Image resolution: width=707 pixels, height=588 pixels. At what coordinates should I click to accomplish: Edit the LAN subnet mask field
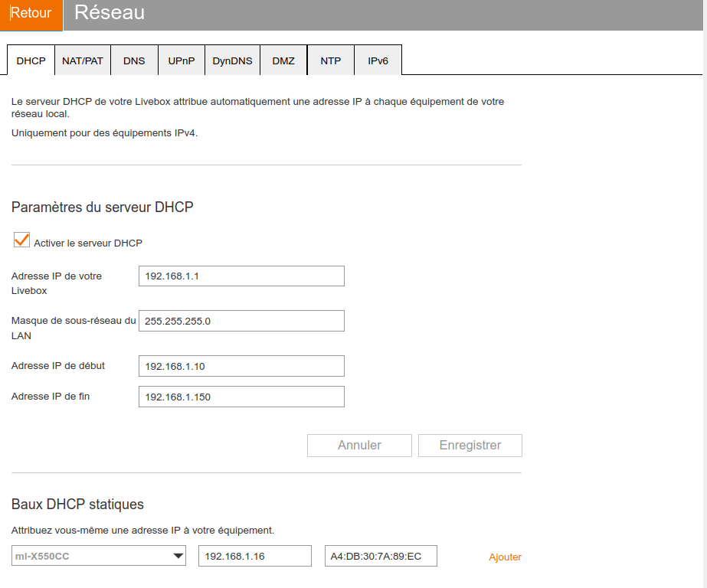[x=241, y=321]
